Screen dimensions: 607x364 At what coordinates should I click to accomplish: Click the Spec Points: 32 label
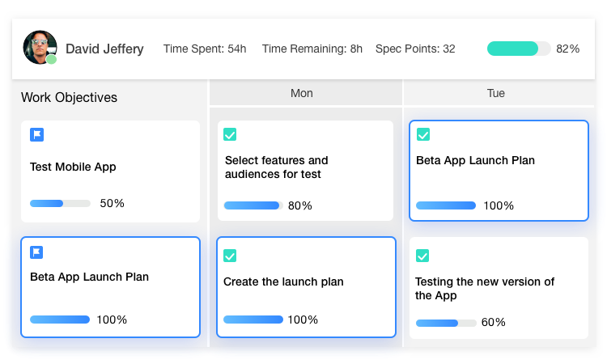[415, 49]
